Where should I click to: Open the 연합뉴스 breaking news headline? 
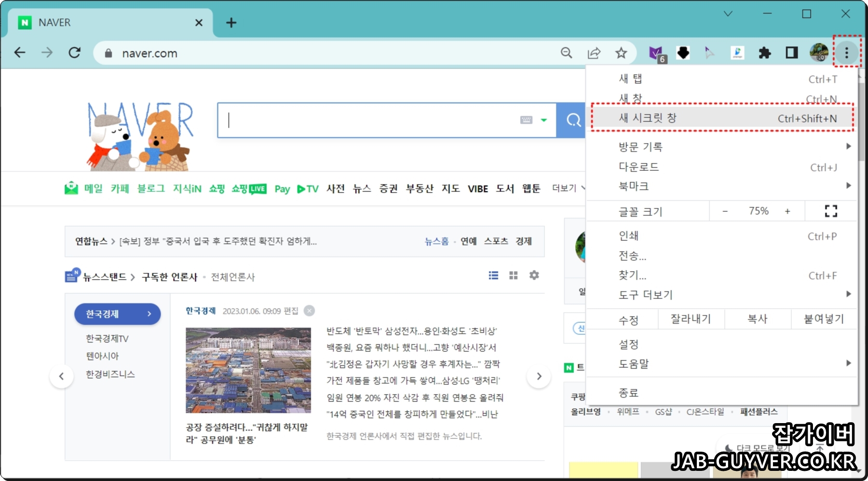point(218,241)
